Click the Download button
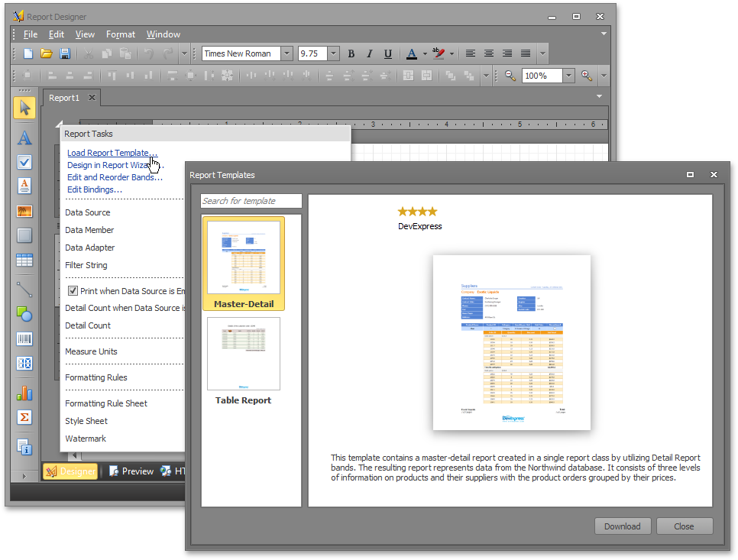Viewport: 738px width, 560px height. click(x=622, y=526)
